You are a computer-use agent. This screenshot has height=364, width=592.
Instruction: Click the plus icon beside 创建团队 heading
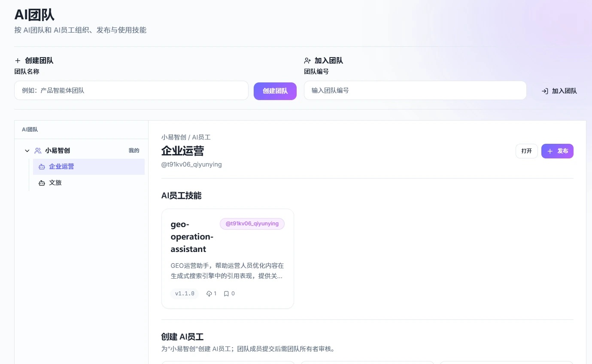[x=18, y=61]
